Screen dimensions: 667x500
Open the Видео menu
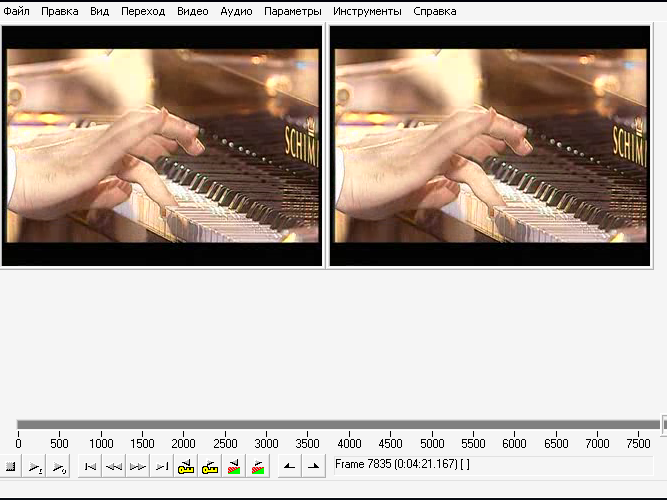click(x=193, y=11)
